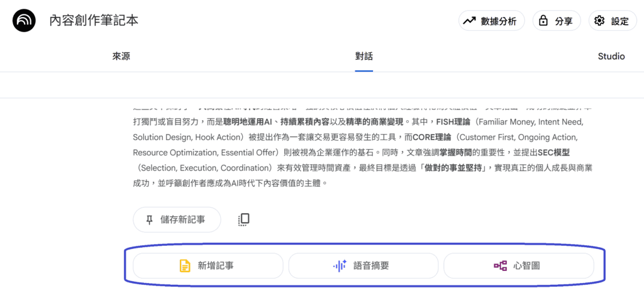644x288 pixels.
Task: Click the yellow note icon for 新增記事
Action: tap(184, 266)
